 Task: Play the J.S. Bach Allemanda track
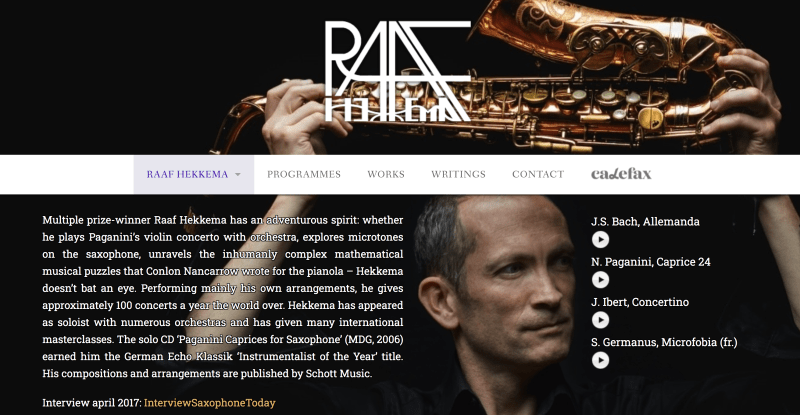[600, 239]
